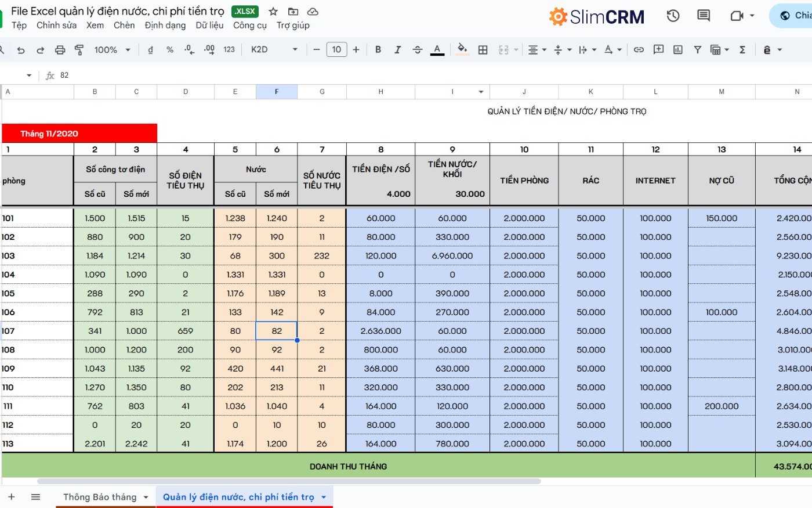
Task: Open the functions (Σ) menu
Action: pos(742,49)
